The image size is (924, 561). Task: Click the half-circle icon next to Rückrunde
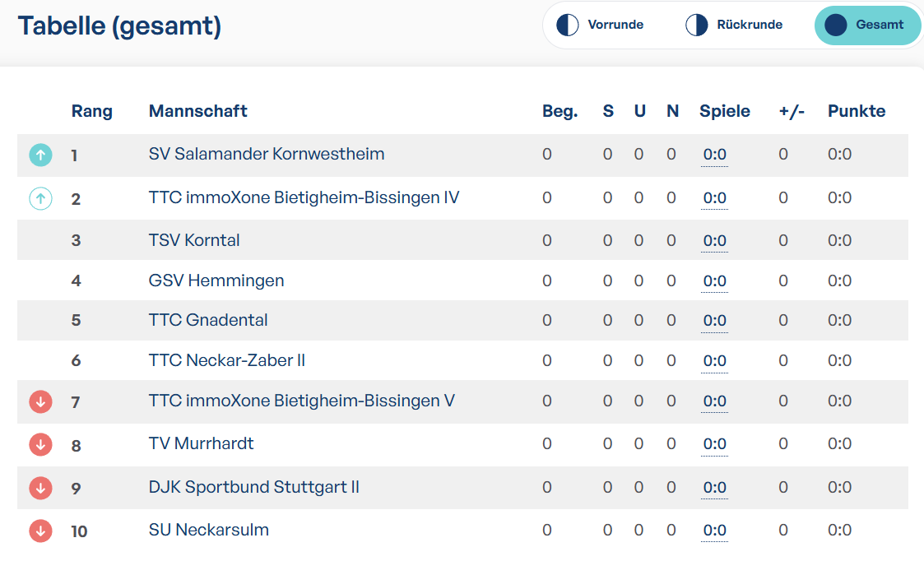697,25
